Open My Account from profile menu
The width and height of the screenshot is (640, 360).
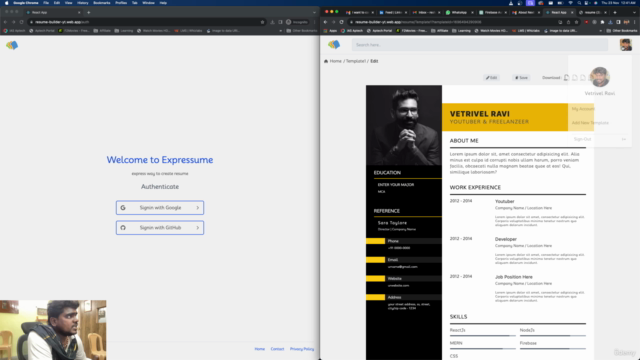583,109
